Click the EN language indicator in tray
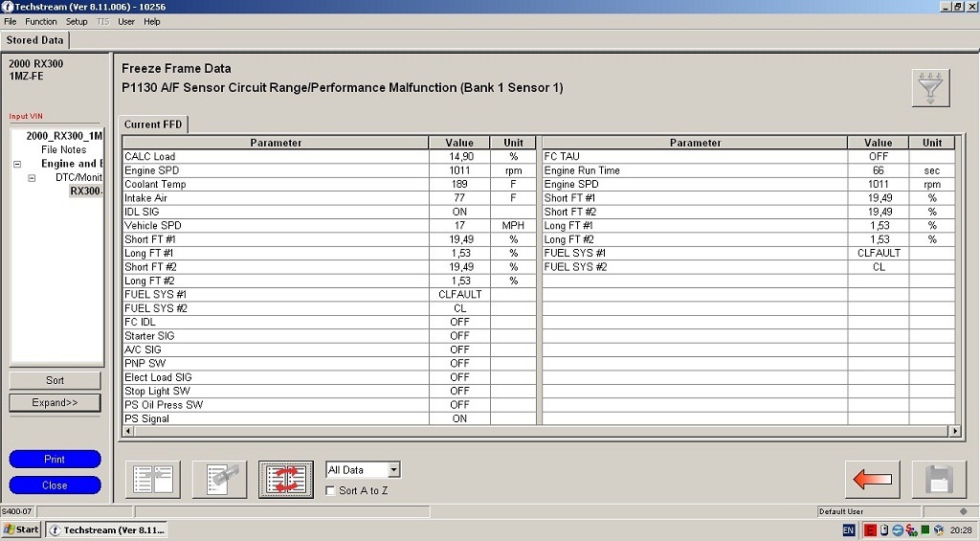This screenshot has height=541, width=980. (x=849, y=530)
